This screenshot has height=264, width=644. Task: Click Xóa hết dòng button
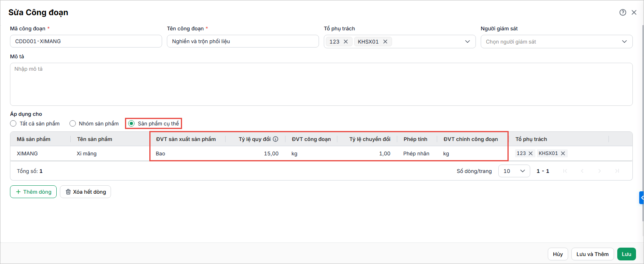click(x=85, y=192)
